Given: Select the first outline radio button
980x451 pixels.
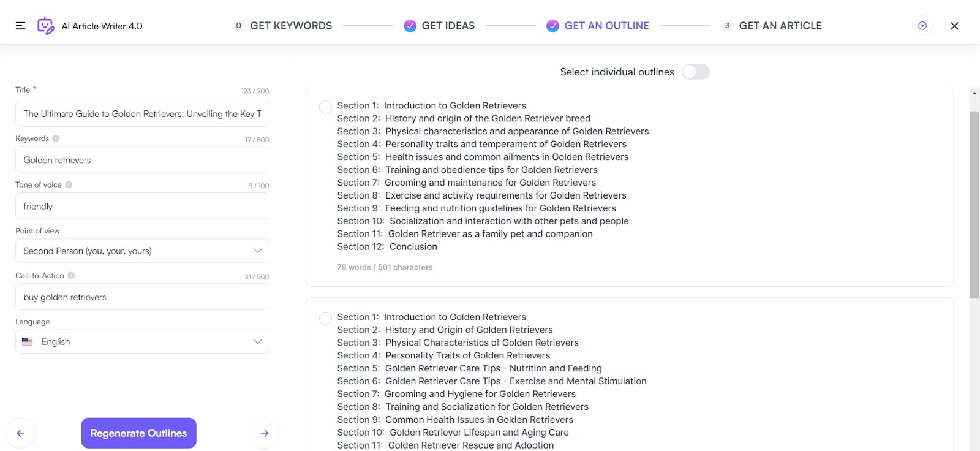Looking at the screenshot, I should (326, 107).
